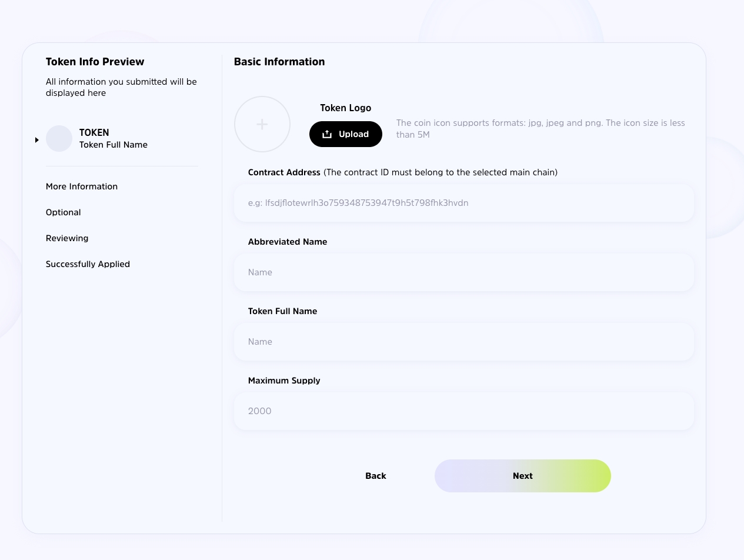
Task: Click the Maximum Supply input field
Action: [x=463, y=411]
